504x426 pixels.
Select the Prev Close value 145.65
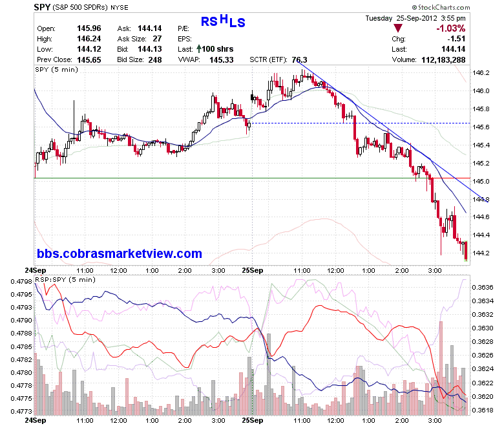tap(89, 60)
